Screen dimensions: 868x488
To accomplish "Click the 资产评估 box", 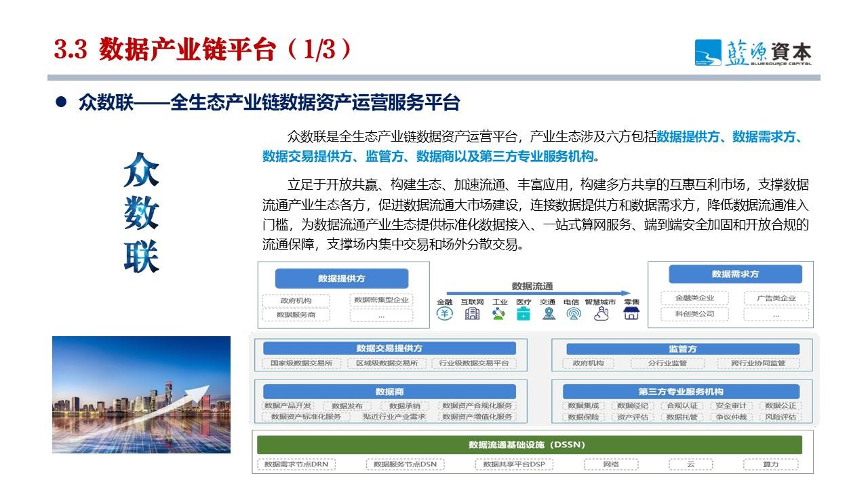I will (632, 417).
